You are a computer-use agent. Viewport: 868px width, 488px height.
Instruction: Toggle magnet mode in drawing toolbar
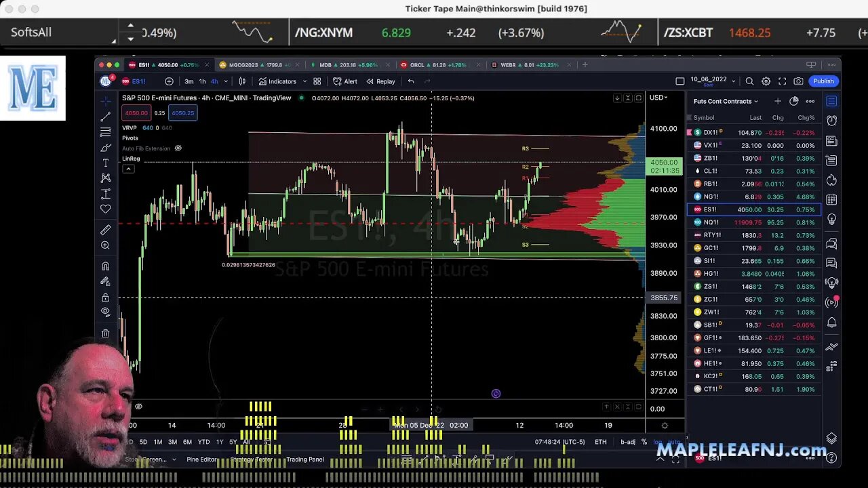click(105, 266)
